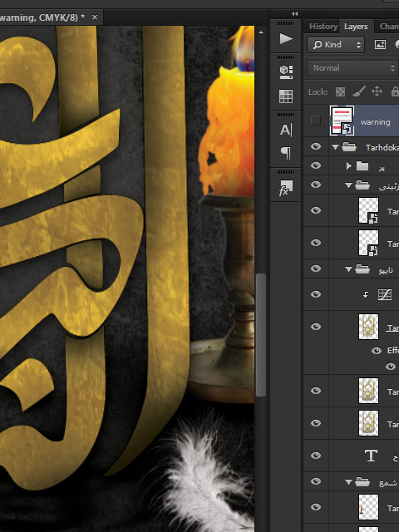
Task: Click the canvas scroll up arrow
Action: click(x=260, y=32)
